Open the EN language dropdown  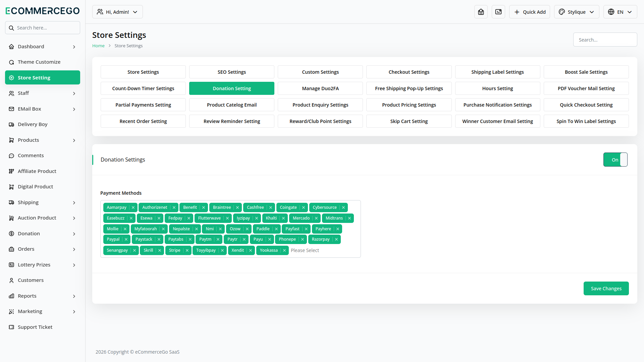pyautogui.click(x=620, y=12)
